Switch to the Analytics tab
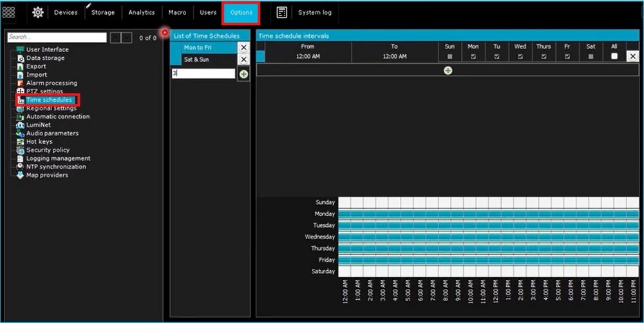Viewport: 644px width, 323px height. click(141, 12)
